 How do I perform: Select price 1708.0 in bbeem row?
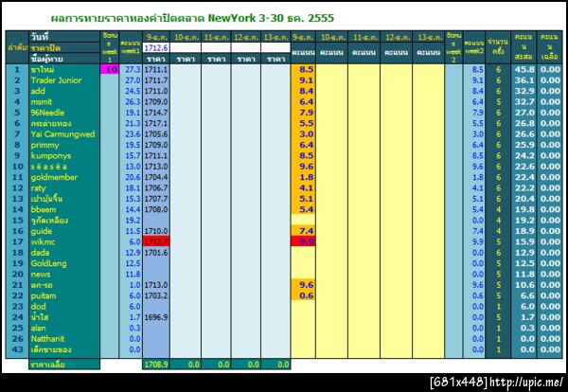point(156,209)
